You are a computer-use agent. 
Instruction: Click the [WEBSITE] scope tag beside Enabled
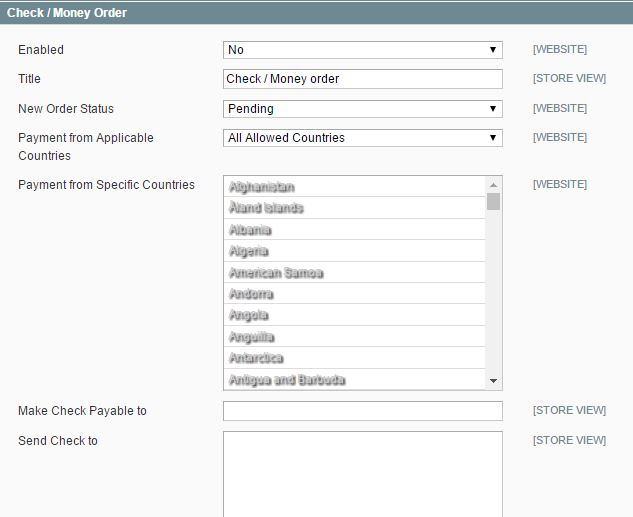(560, 49)
